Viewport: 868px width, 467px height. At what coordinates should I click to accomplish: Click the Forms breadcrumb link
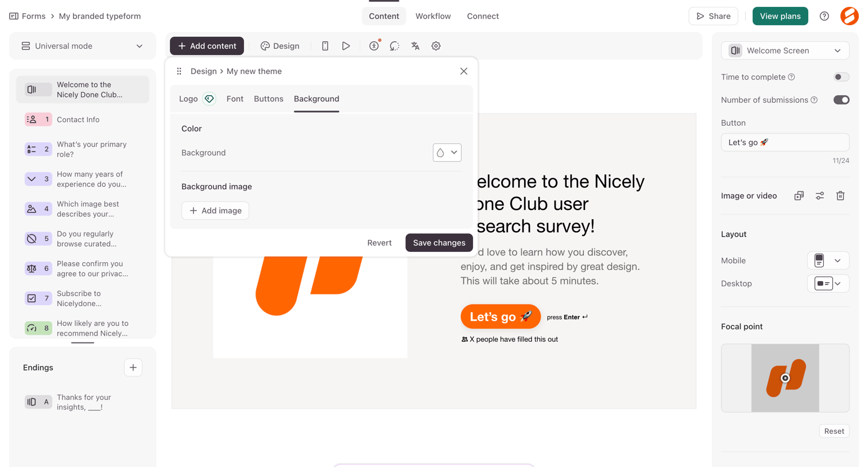click(x=33, y=16)
